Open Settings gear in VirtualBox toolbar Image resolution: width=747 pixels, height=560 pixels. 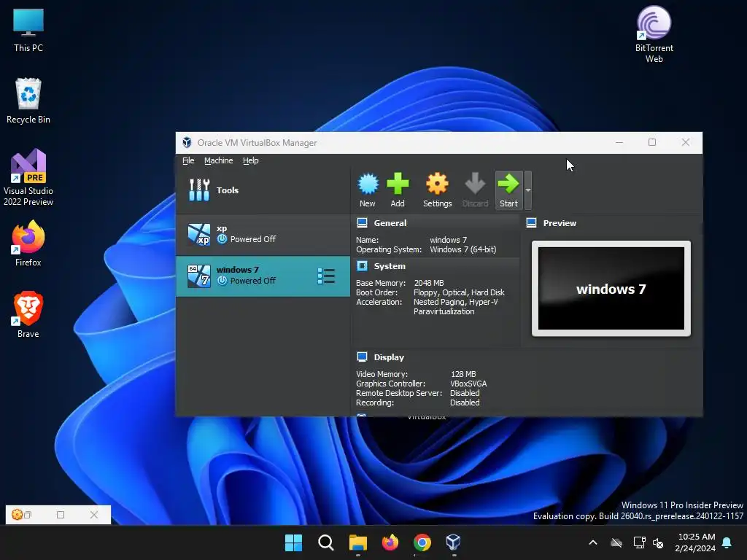438,184
